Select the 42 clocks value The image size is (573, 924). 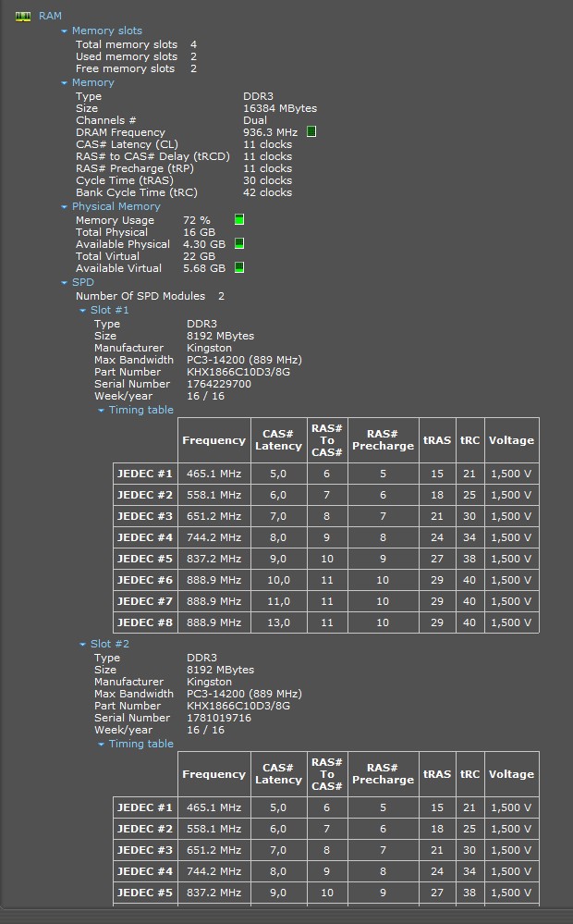pyautogui.click(x=267, y=192)
